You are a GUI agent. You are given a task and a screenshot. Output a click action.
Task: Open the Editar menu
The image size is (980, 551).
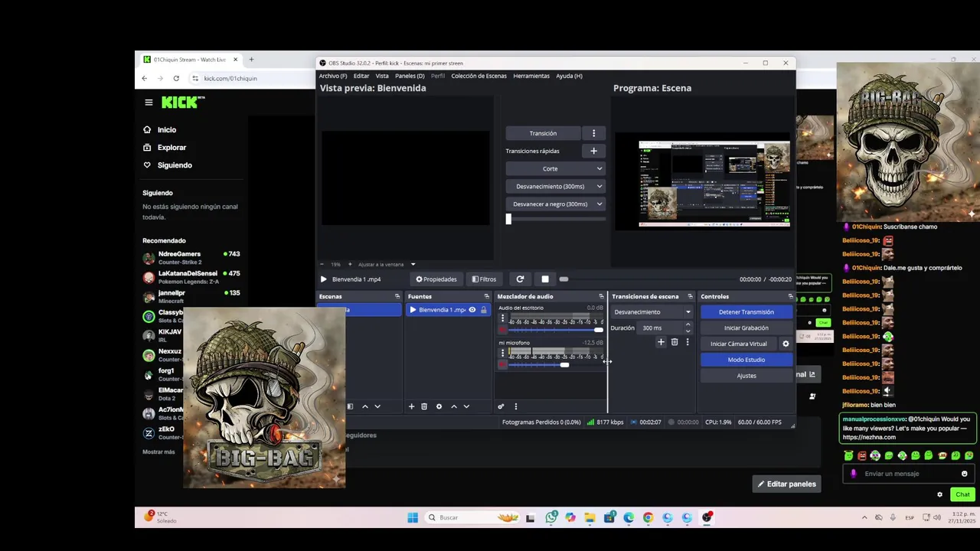(x=361, y=76)
